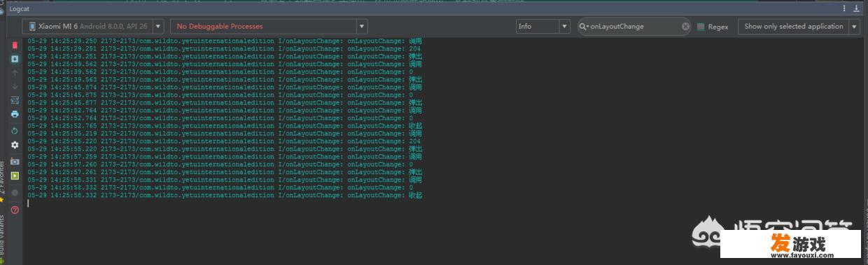Clear the onLayoutChange search text
Screen dimensions: 868x265
point(686,27)
